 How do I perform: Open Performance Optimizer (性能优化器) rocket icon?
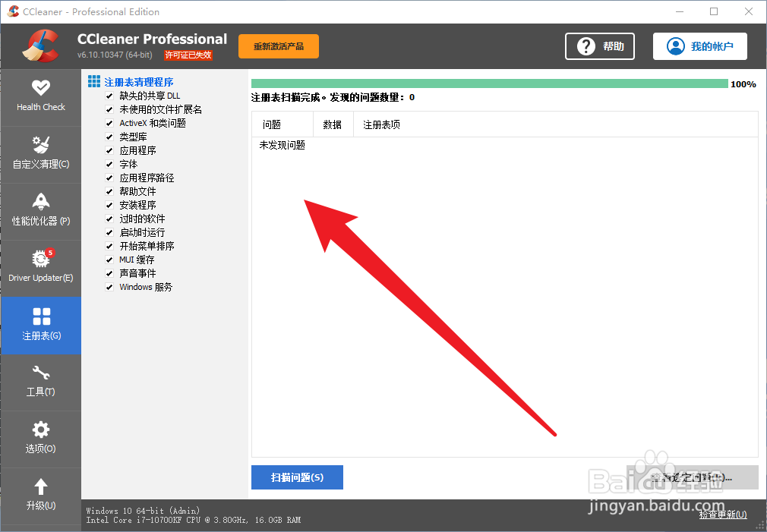coord(40,201)
